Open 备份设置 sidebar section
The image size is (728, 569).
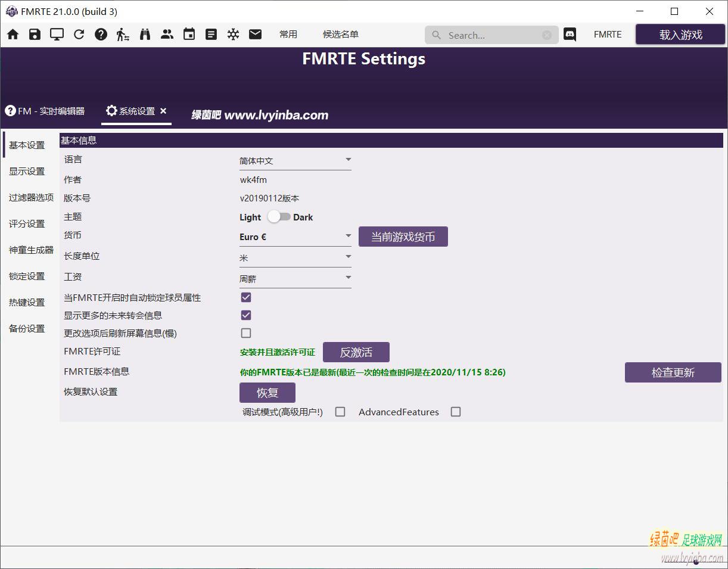[x=27, y=328]
